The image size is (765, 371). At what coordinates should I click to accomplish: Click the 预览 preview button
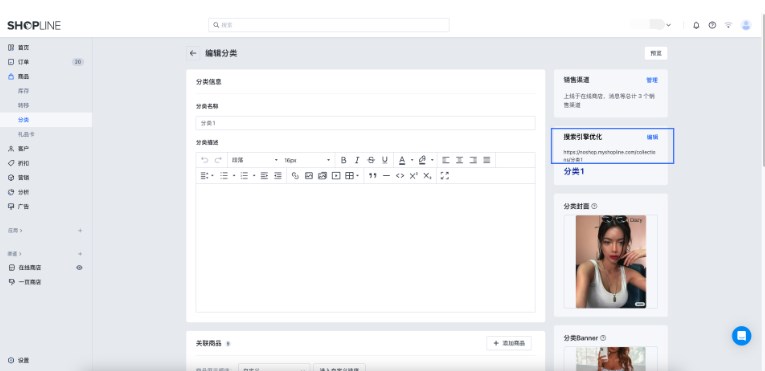coord(656,53)
